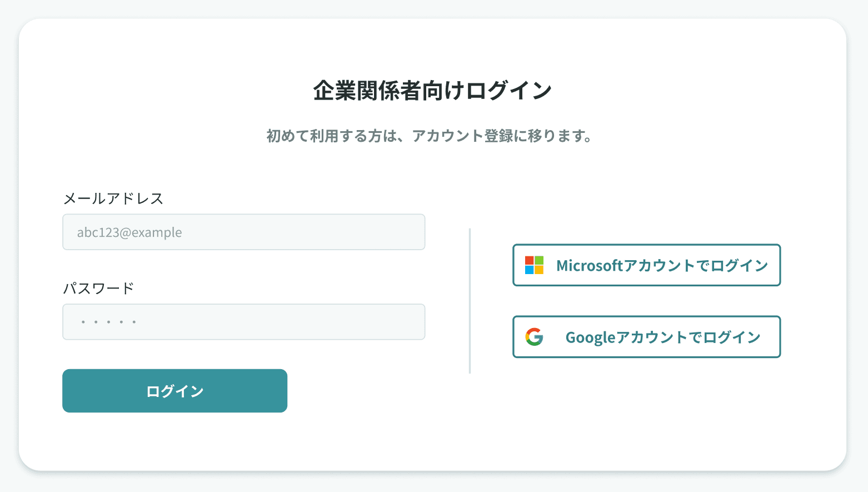Viewport: 868px width, 492px height.
Task: Click the ログイン button
Action: [174, 390]
